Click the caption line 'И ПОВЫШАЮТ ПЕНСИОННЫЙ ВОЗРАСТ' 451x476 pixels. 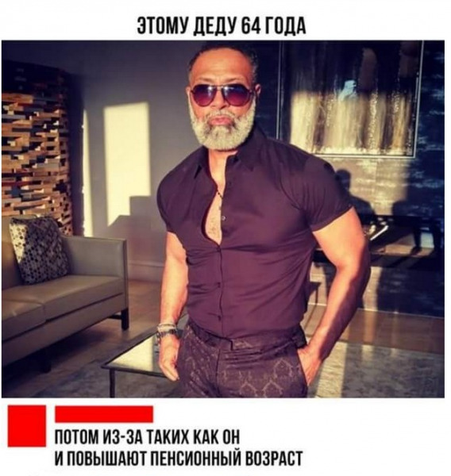tap(179, 459)
